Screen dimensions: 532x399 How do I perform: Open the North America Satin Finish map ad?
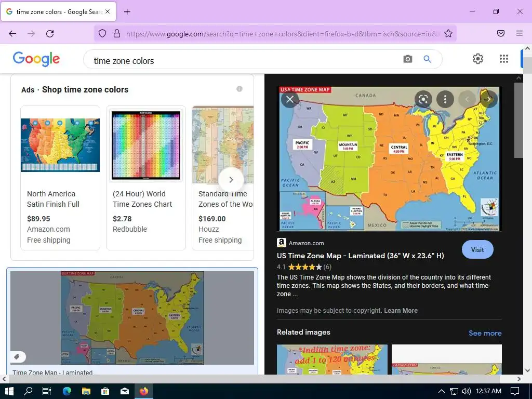pyautogui.click(x=60, y=178)
